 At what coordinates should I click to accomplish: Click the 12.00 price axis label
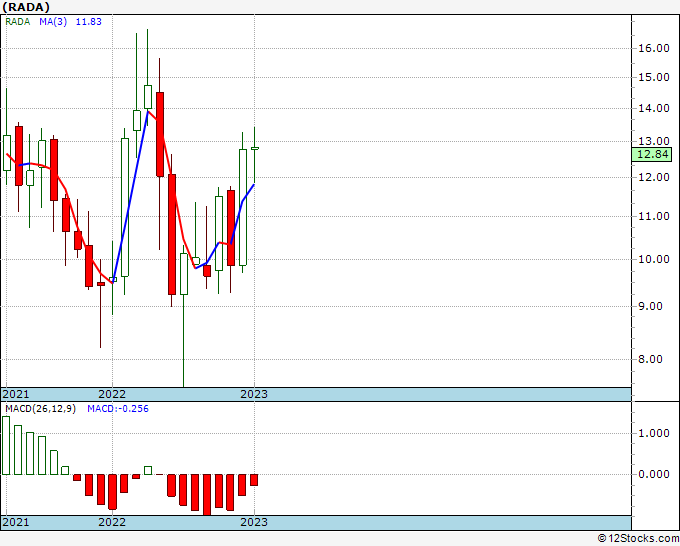point(654,177)
